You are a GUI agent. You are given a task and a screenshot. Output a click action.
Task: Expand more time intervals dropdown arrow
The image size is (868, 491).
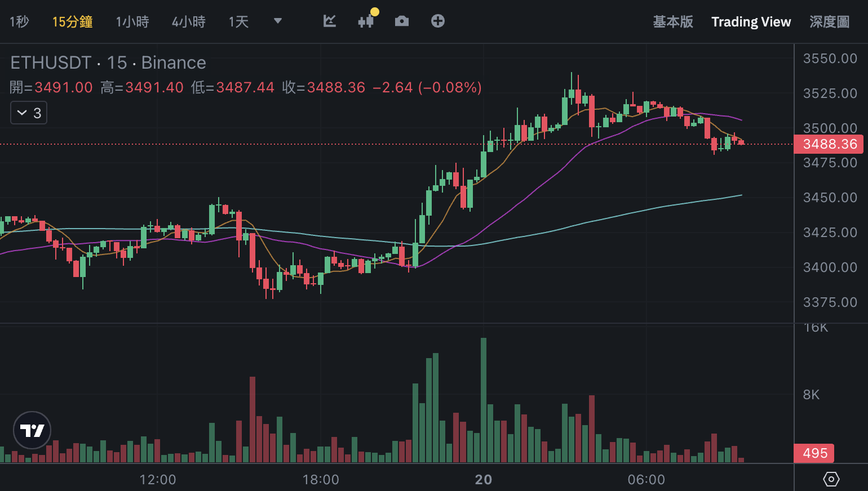(x=277, y=21)
